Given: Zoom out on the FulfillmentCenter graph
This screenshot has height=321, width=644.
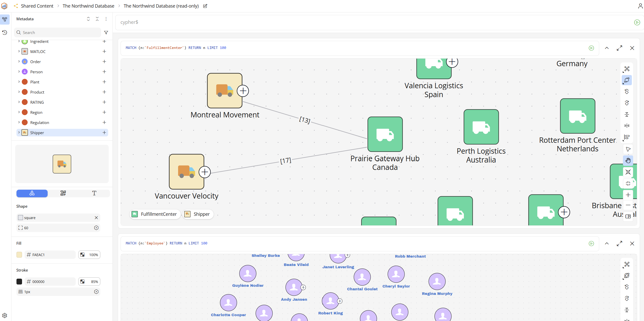Looking at the screenshot, I should click(x=628, y=205).
